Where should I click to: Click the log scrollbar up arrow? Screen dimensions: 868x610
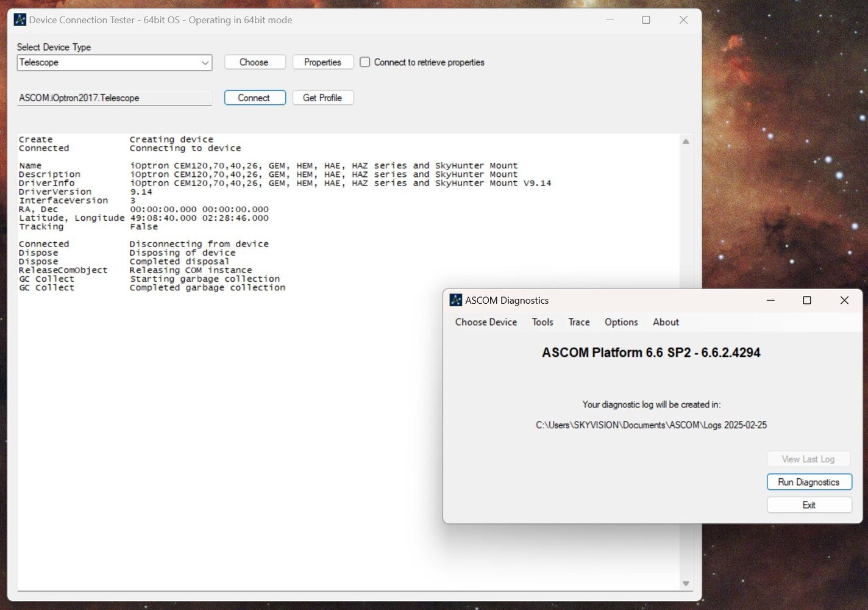click(686, 142)
